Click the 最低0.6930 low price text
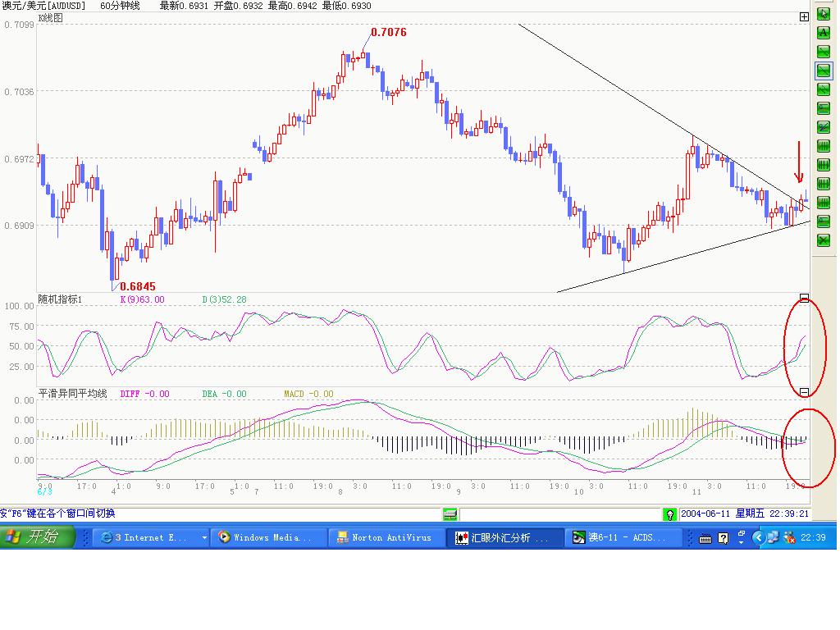The width and height of the screenshot is (840, 630). 346,6
